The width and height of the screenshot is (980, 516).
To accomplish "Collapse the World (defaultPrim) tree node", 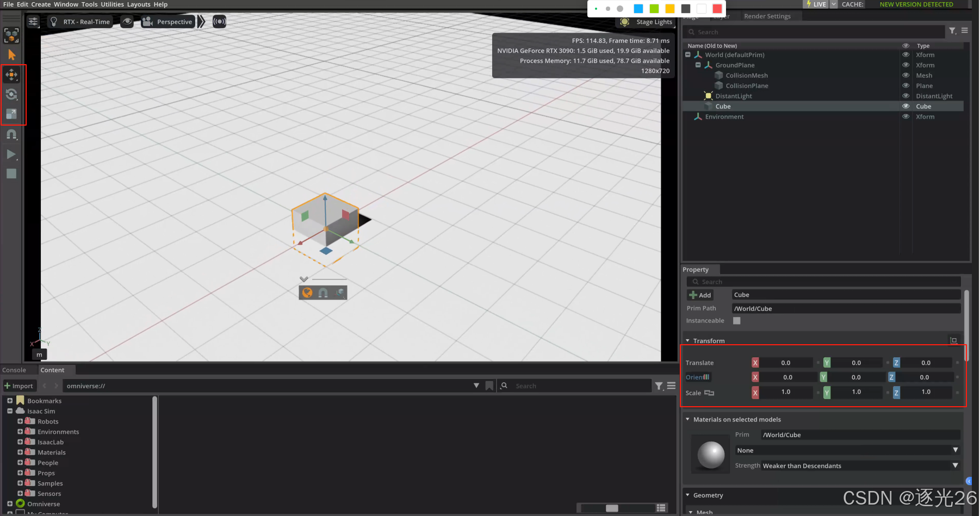I will [x=688, y=55].
